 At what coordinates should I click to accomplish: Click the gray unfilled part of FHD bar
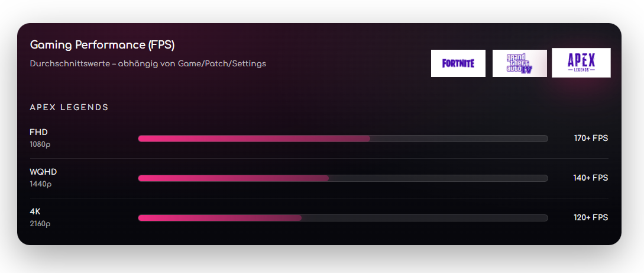tap(459, 139)
